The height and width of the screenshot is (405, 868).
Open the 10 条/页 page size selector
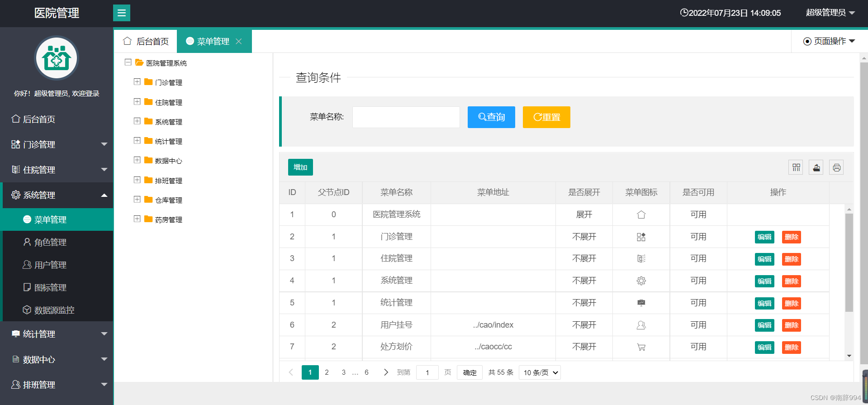(x=540, y=372)
